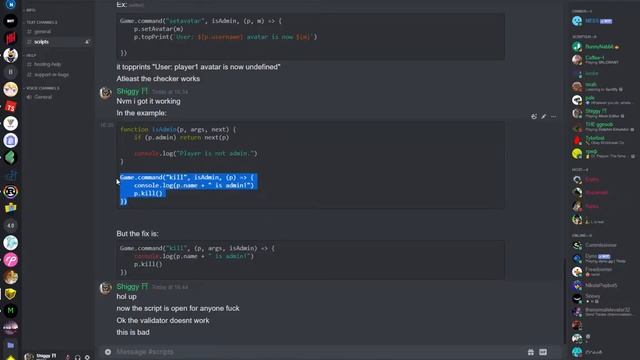Click invite icon beside scripts channel
The width and height of the screenshot is (640, 360).
[87, 42]
